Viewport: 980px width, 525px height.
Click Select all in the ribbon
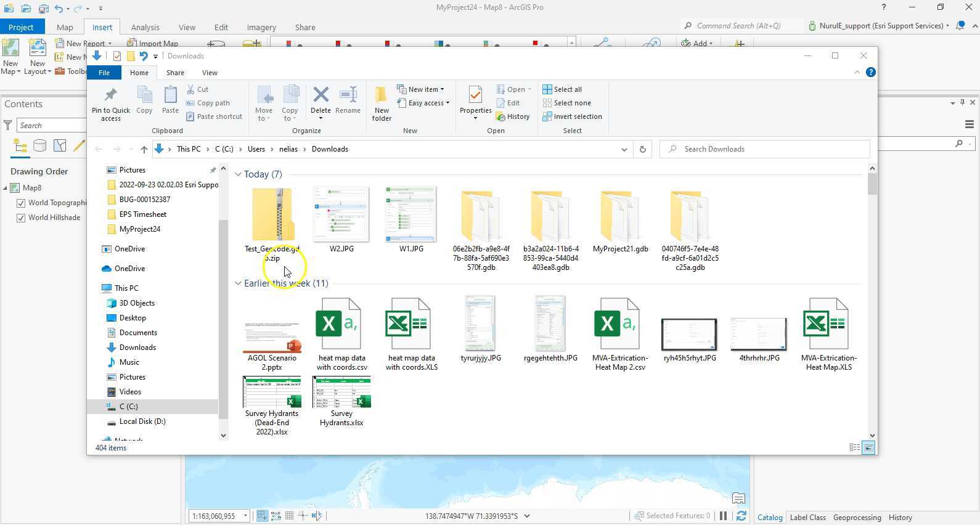pos(562,89)
